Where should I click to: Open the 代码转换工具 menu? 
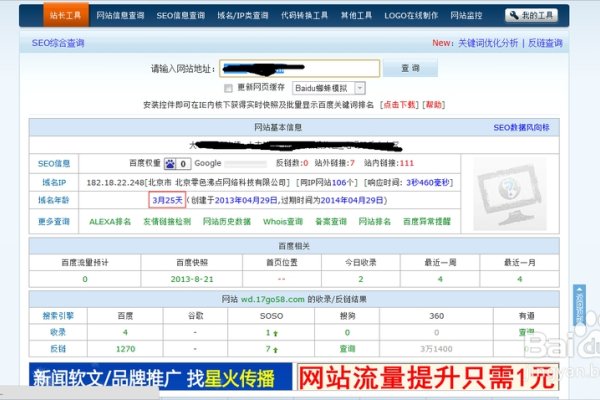[x=304, y=15]
